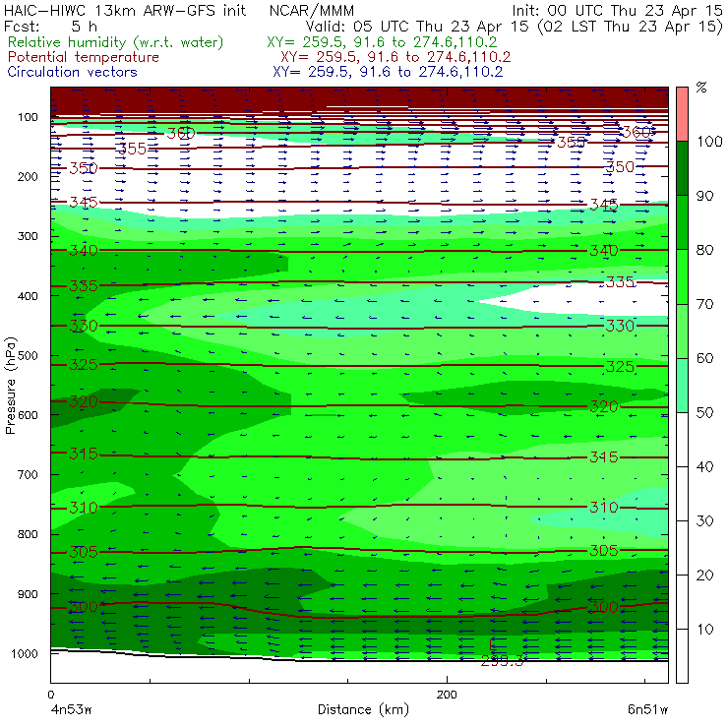Click the '0' distance axis tick label

[x=50, y=695]
